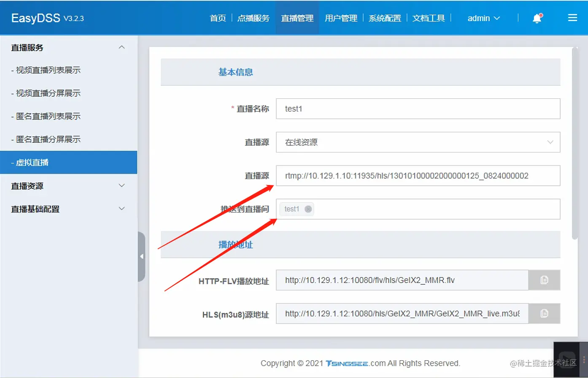Copy the HTTP-FLV playback address
The width and height of the screenshot is (588, 378).
click(544, 280)
